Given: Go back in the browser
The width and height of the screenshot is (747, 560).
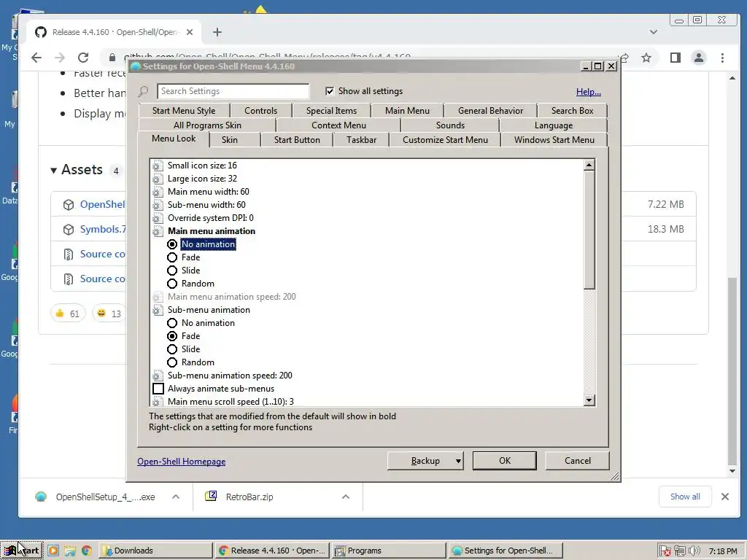Looking at the screenshot, I should pyautogui.click(x=36, y=58).
